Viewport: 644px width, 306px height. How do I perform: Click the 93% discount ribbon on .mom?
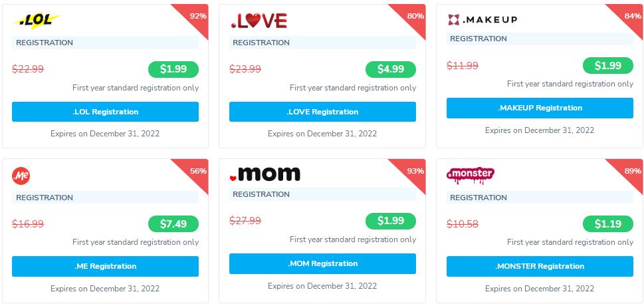pyautogui.click(x=414, y=172)
